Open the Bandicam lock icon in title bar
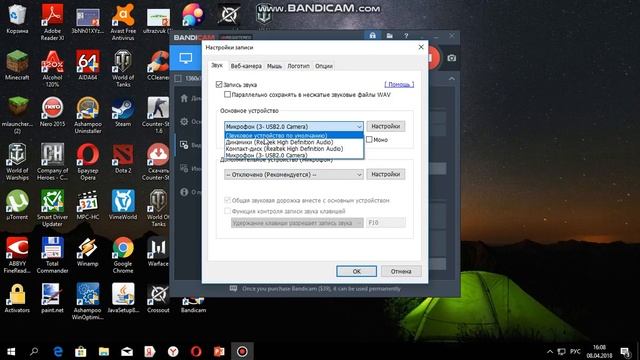The height and width of the screenshot is (360, 640). click(373, 36)
